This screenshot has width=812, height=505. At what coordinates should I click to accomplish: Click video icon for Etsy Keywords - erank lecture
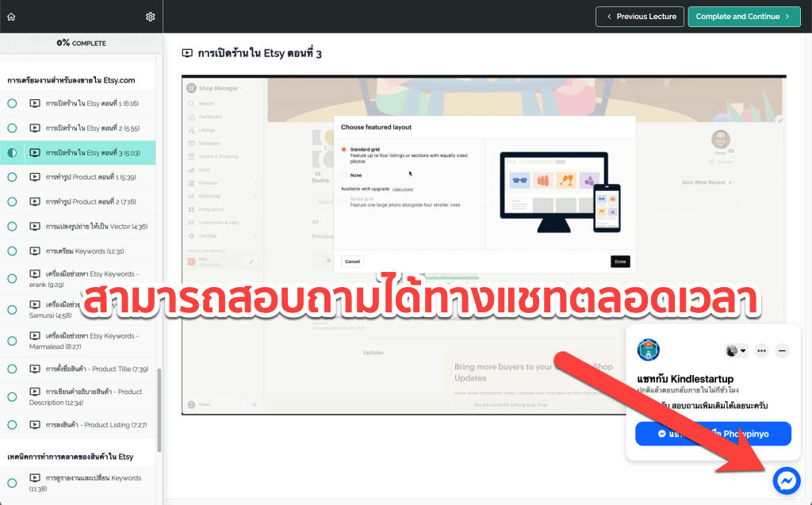click(35, 274)
